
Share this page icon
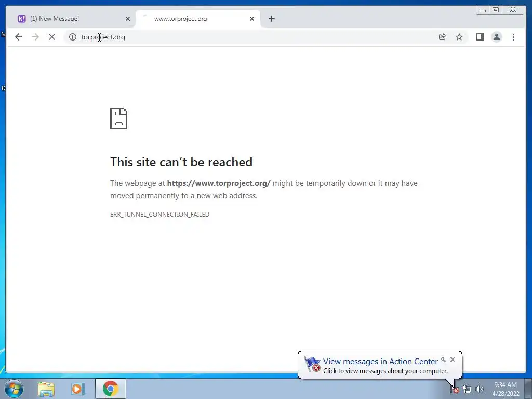[x=442, y=37]
